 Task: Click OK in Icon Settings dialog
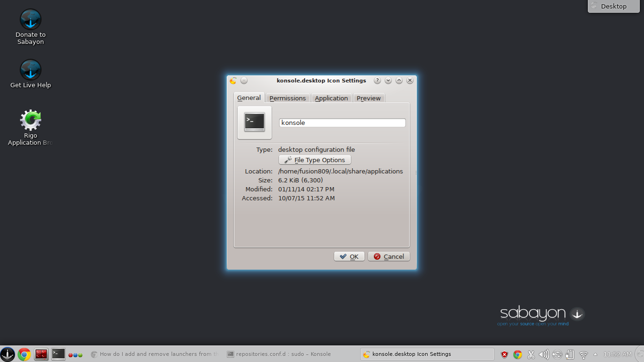pyautogui.click(x=349, y=256)
